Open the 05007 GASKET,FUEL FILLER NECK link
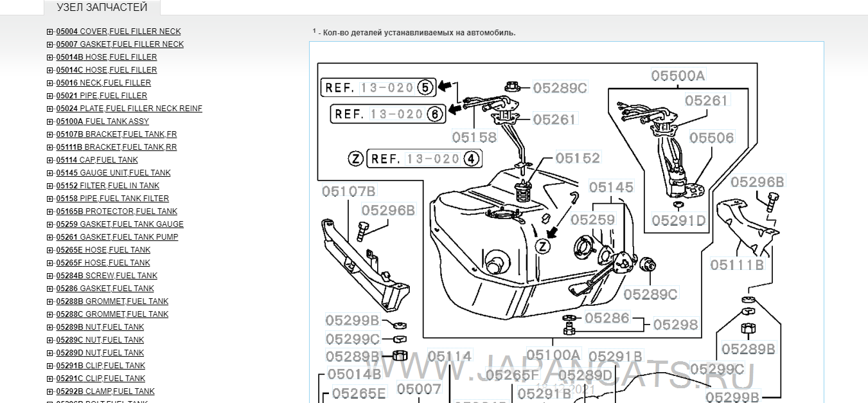 pyautogui.click(x=120, y=44)
